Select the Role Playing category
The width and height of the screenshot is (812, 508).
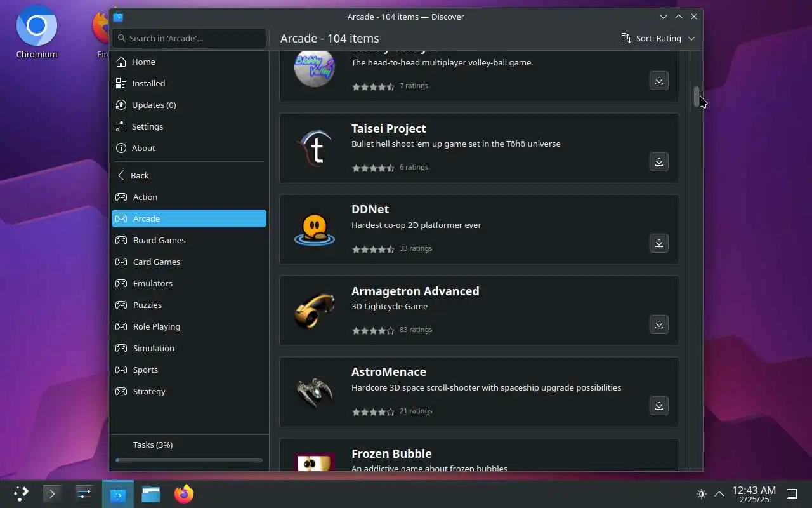189,326
